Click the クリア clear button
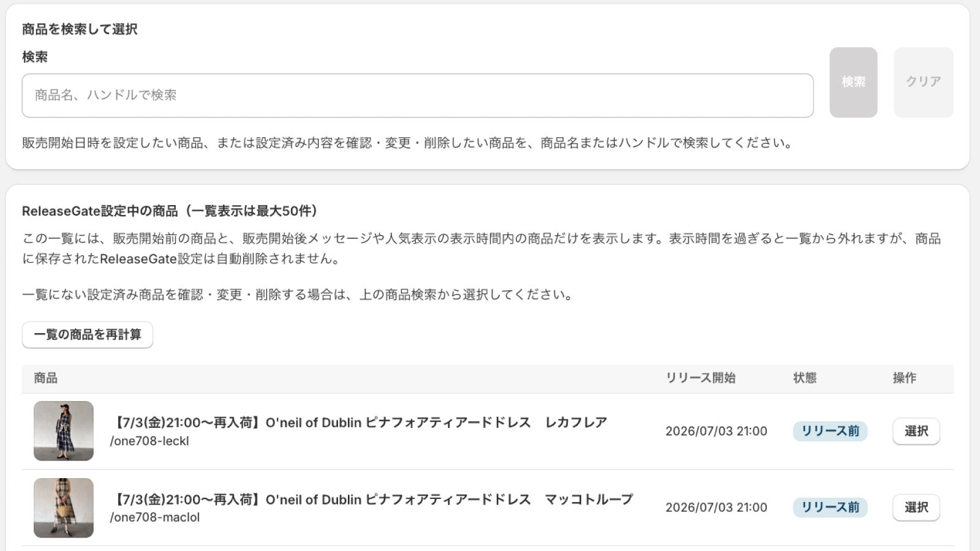Image resolution: width=980 pixels, height=551 pixels. tap(924, 82)
